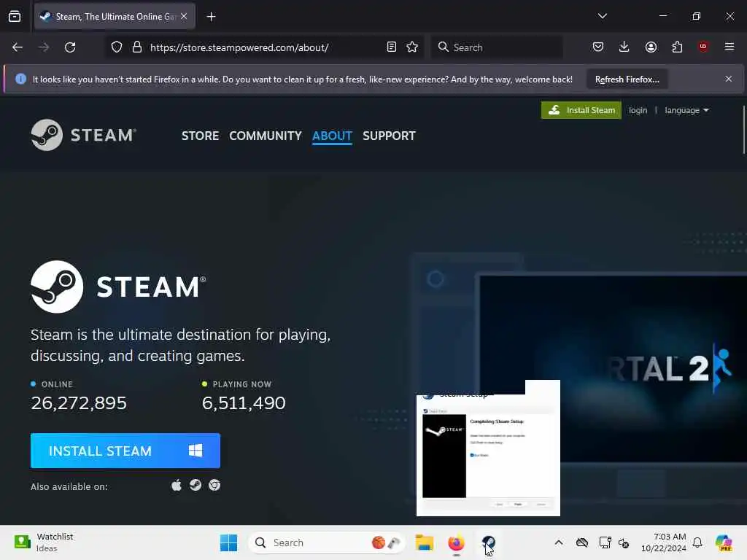Screen dimensions: 747x560
Task: Open OneDrive cloud tray icon
Action: pyautogui.click(x=581, y=542)
